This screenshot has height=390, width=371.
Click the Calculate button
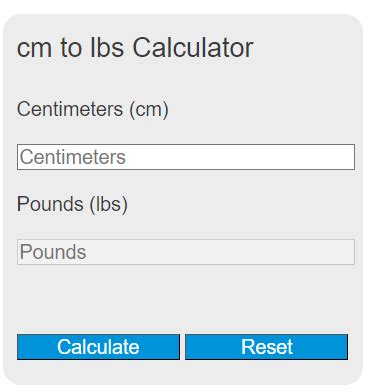[x=98, y=347]
